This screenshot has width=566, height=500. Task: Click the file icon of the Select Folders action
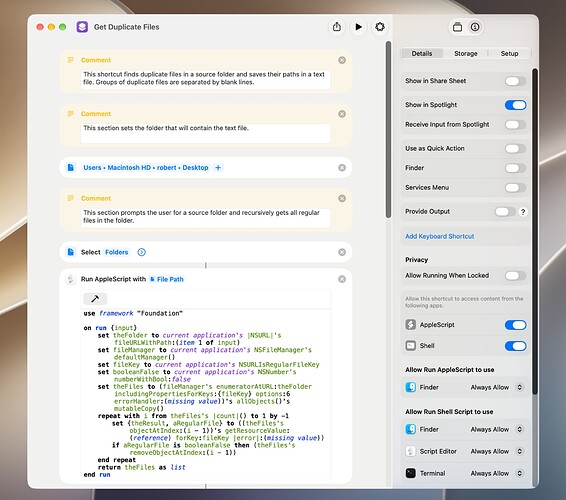pos(71,252)
